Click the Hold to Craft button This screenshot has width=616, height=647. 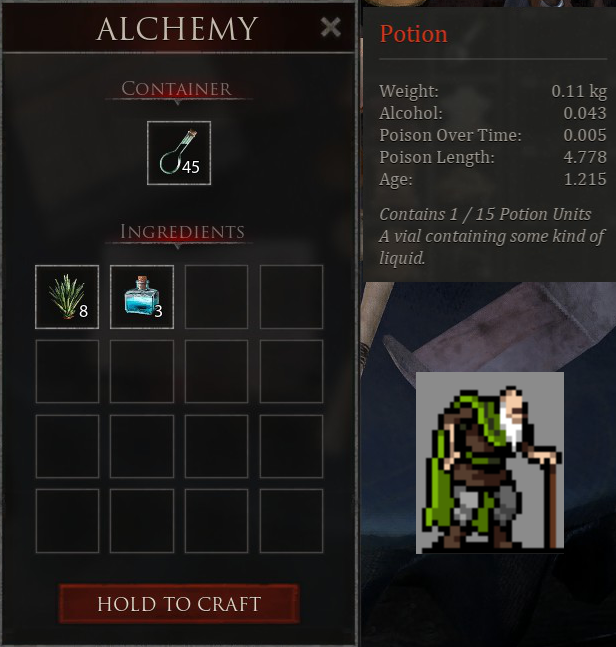coord(179,604)
